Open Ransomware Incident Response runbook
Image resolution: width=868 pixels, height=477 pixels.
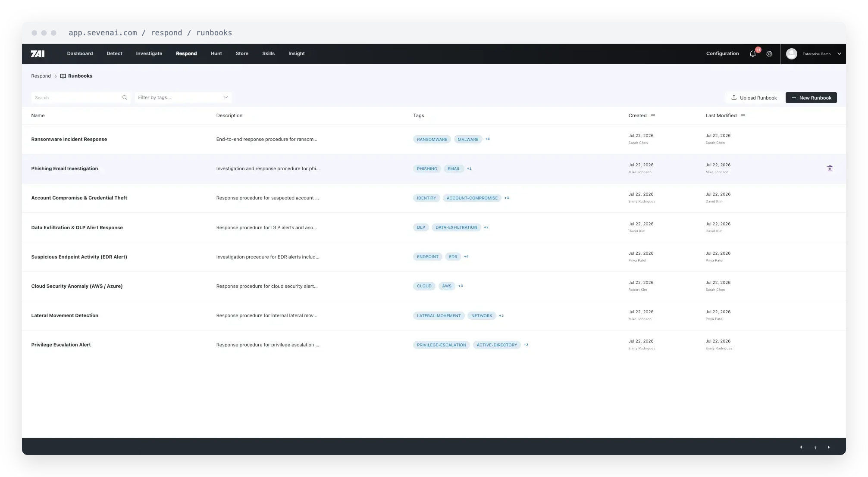[x=69, y=140]
